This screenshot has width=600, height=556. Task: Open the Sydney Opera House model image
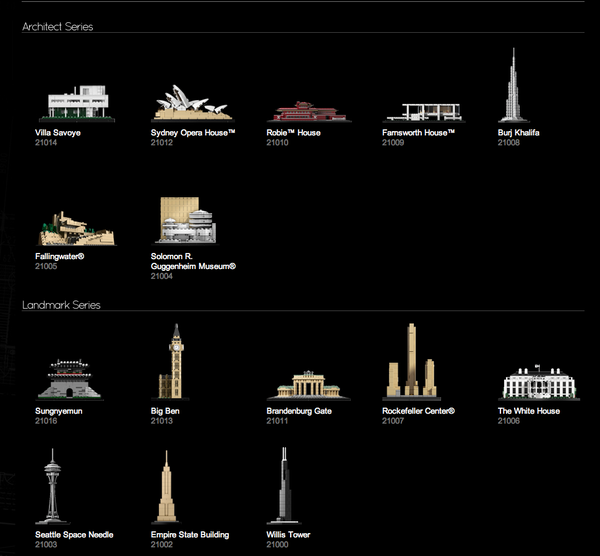pyautogui.click(x=192, y=103)
